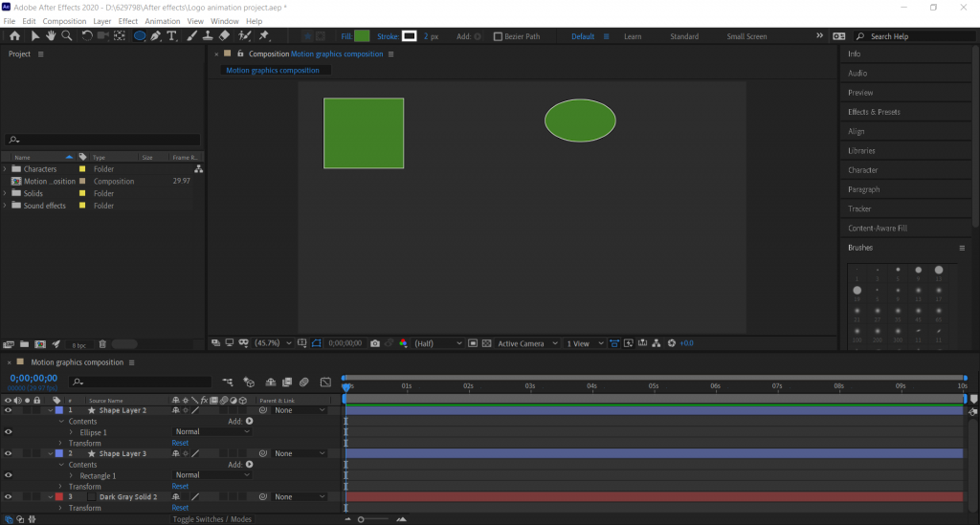Select the Clone Stamp tool
The width and height of the screenshot is (980, 525).
pyautogui.click(x=208, y=36)
